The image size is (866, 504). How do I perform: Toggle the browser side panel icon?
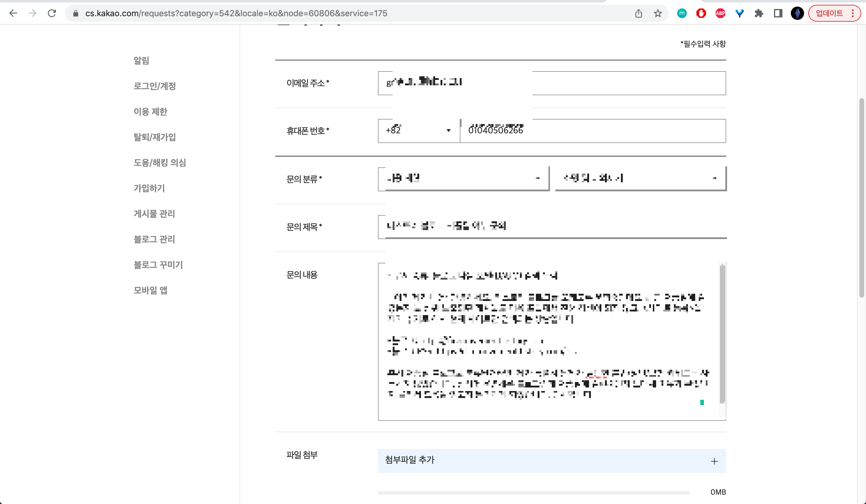click(778, 14)
